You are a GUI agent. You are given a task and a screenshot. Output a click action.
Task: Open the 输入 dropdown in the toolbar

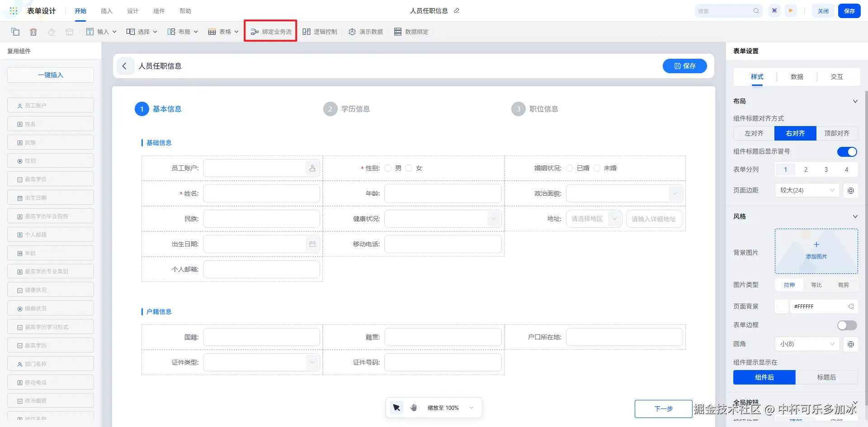point(102,32)
